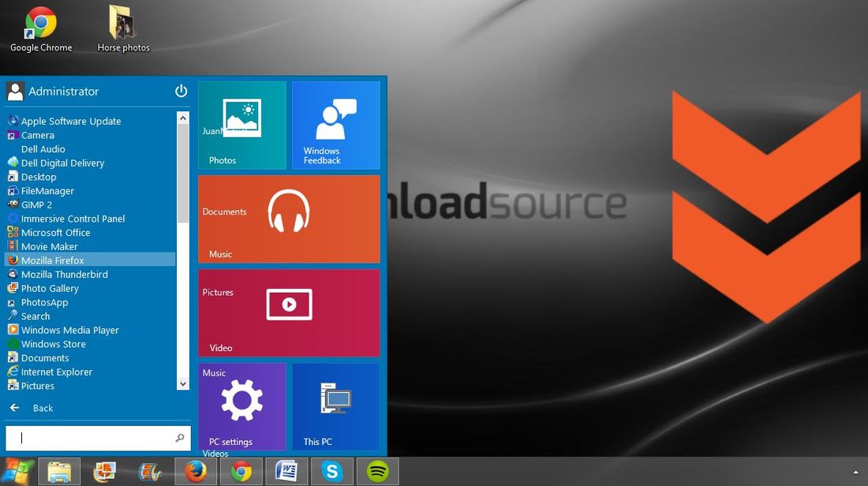868x486 pixels.
Task: Open Chrome from the taskbar
Action: click(241, 472)
